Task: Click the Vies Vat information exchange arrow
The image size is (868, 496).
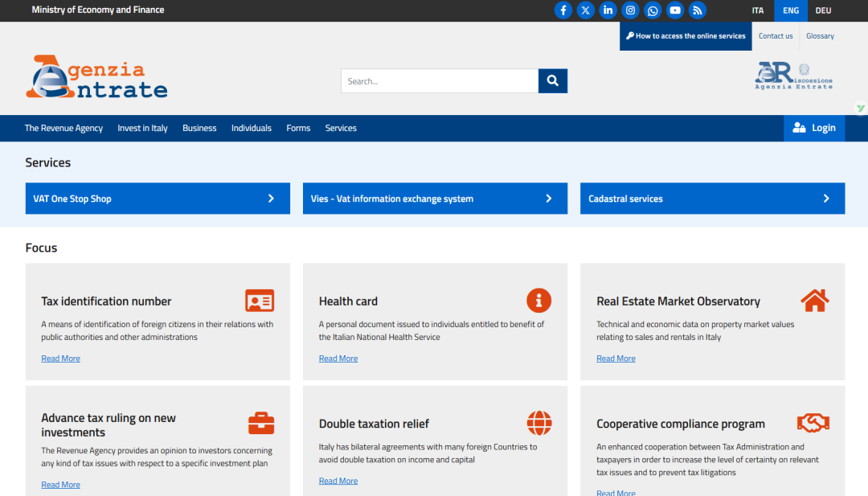Action: [549, 199]
